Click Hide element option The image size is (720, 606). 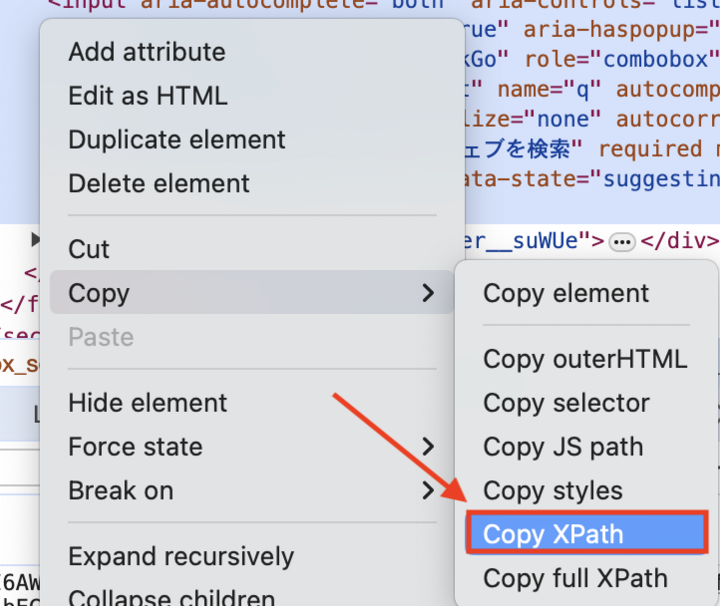pyautogui.click(x=147, y=403)
